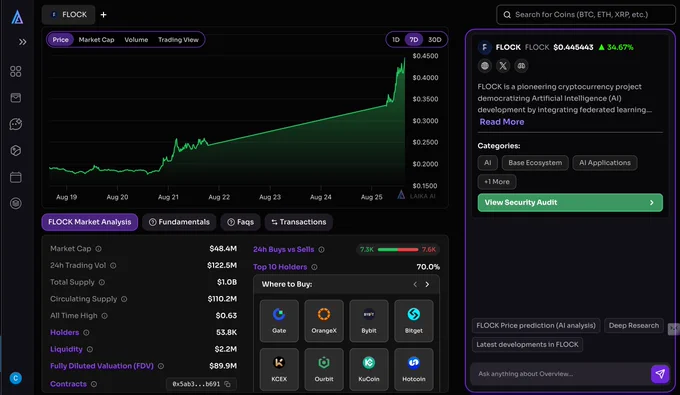Open the Transactions tab
The width and height of the screenshot is (680, 395).
[299, 222]
